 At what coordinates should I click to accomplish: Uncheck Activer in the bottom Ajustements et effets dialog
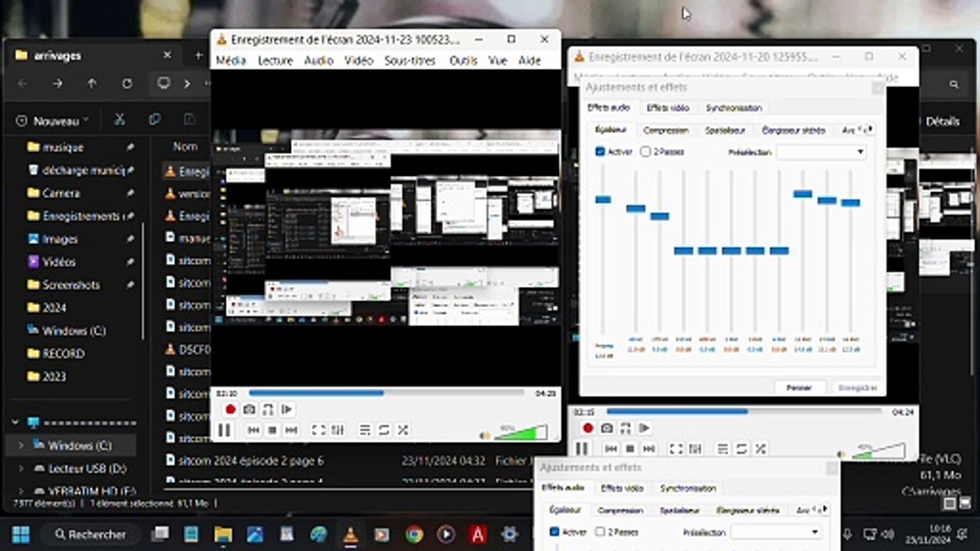[554, 532]
